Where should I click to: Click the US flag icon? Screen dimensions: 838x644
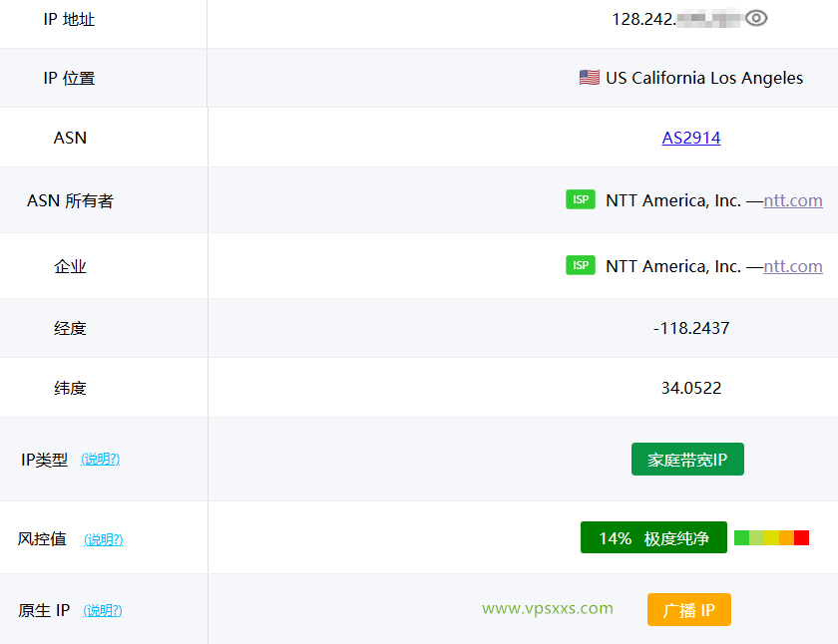pyautogui.click(x=590, y=78)
